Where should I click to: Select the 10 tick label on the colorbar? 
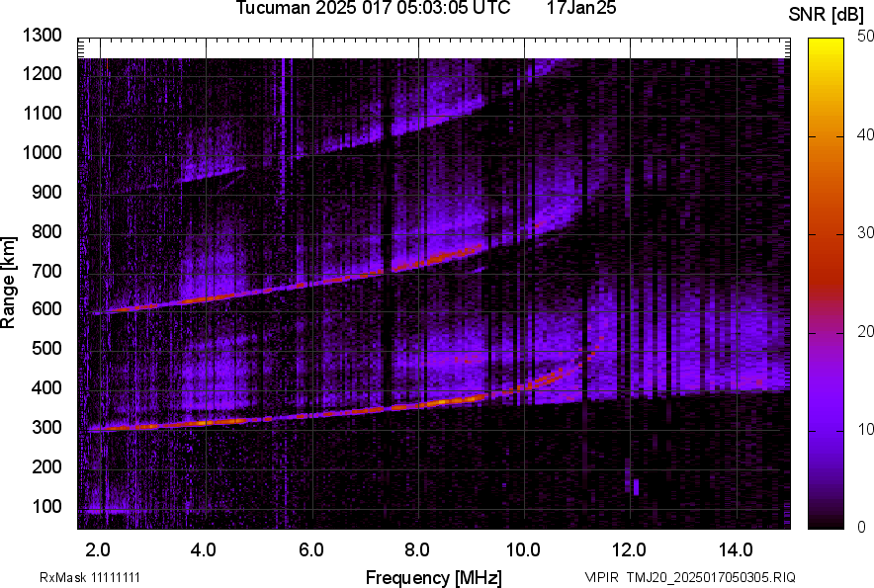[866, 430]
